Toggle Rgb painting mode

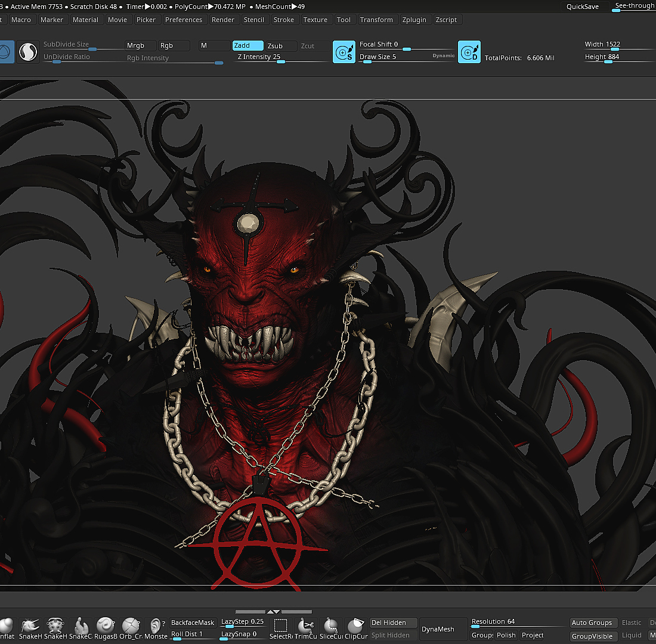pyautogui.click(x=174, y=45)
